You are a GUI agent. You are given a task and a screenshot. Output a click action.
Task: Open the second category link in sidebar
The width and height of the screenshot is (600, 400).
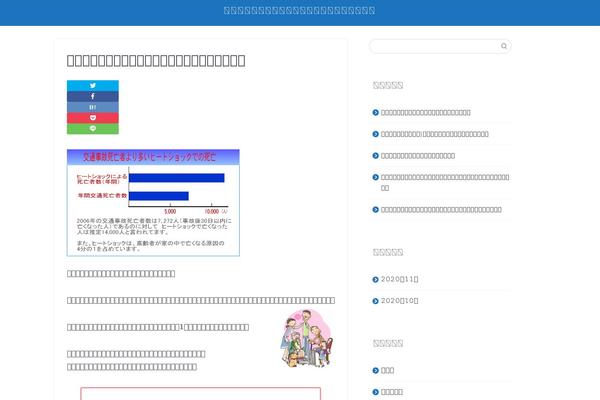[392, 392]
